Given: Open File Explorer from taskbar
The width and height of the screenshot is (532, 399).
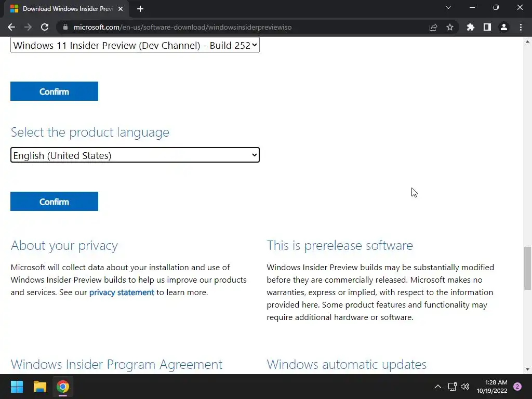Looking at the screenshot, I should (x=39, y=387).
